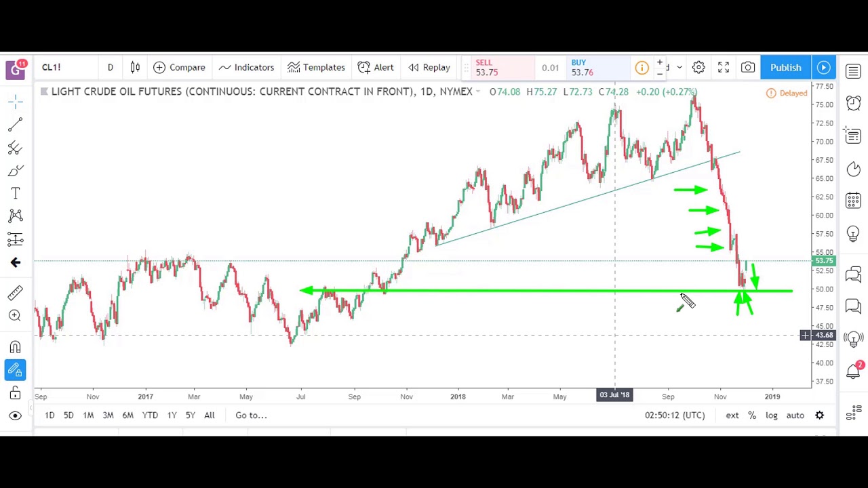
Task: Take a chart snapshot with the camera
Action: (x=748, y=67)
